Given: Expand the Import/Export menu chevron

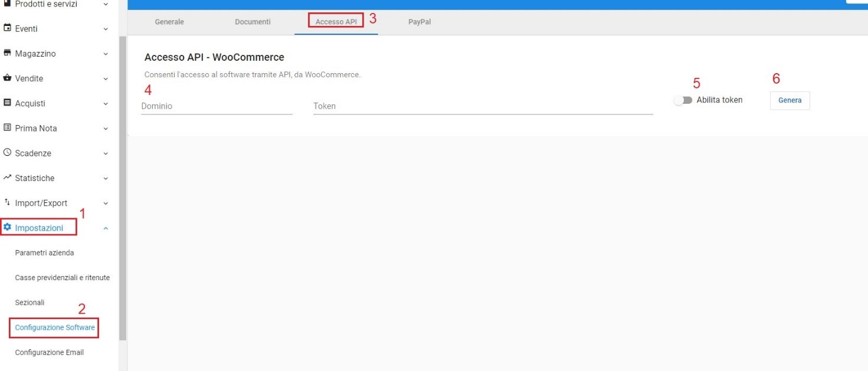Looking at the screenshot, I should (106, 203).
